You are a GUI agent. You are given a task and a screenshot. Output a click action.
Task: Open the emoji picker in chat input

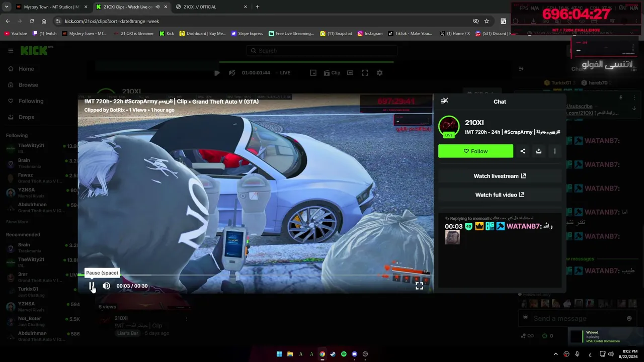[x=629, y=318]
